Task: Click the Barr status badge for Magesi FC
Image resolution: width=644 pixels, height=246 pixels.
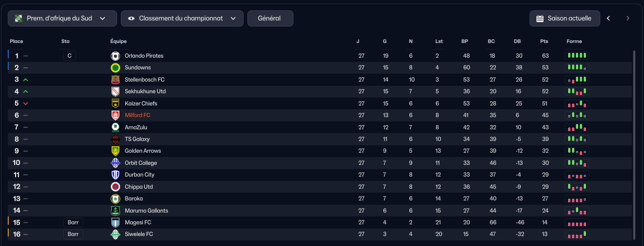Action: coord(73,223)
